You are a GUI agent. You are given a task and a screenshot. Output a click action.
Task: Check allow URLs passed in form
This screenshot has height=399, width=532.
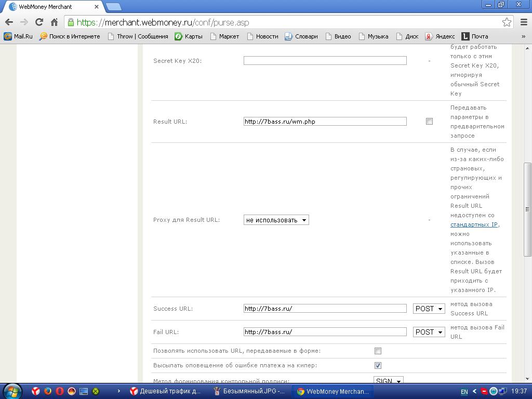(378, 351)
